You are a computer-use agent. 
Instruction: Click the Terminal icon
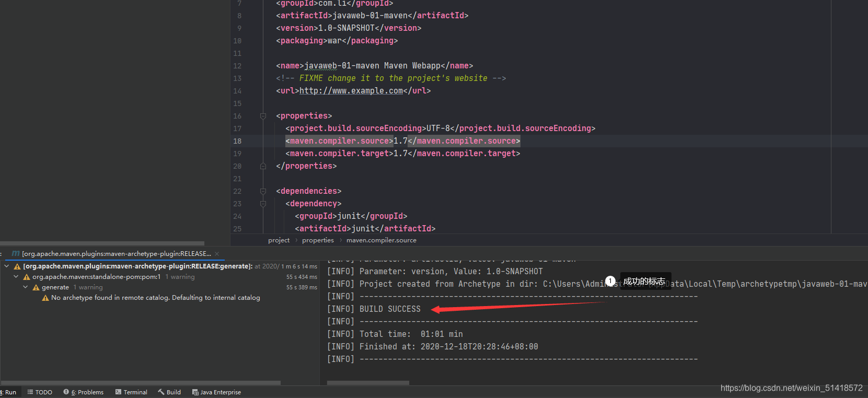point(119,392)
